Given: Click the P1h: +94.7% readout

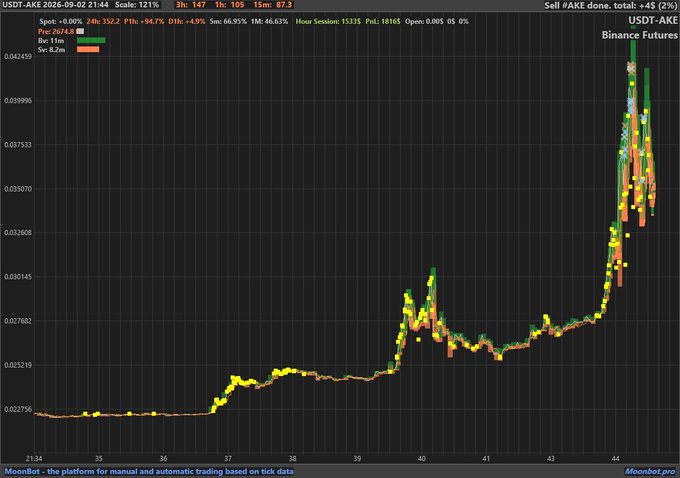Looking at the screenshot, I should tap(144, 21).
